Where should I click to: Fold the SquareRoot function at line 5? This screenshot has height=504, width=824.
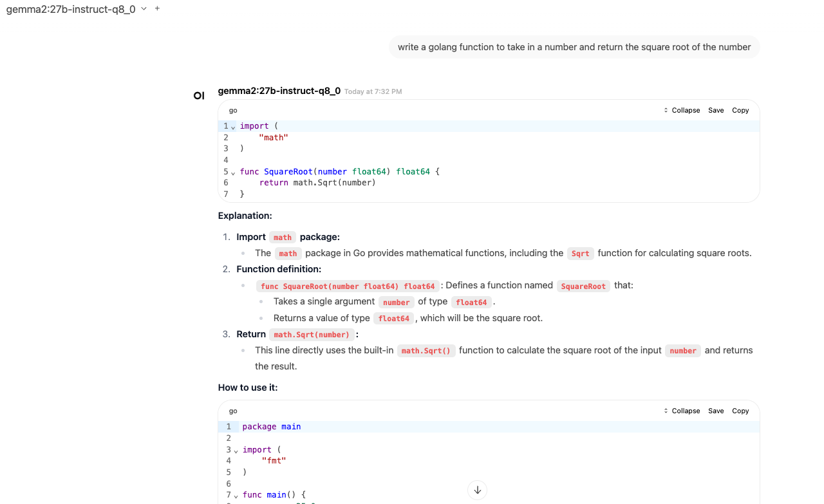[x=233, y=173]
